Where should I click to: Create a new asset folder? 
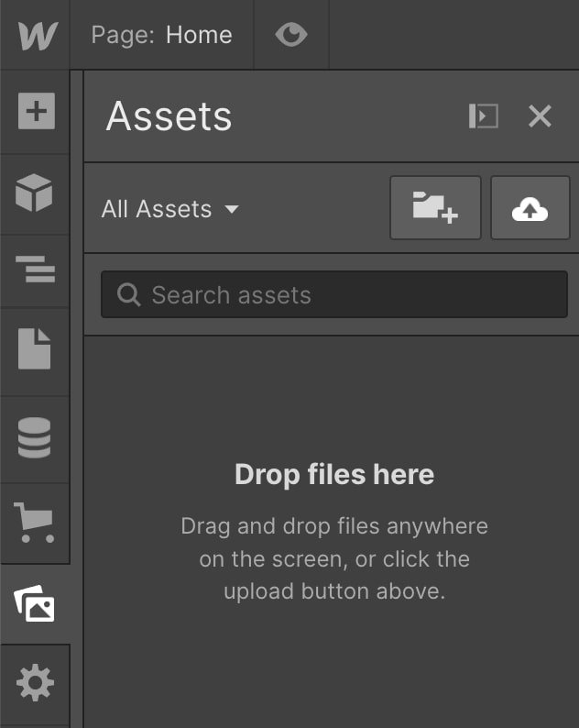click(435, 207)
